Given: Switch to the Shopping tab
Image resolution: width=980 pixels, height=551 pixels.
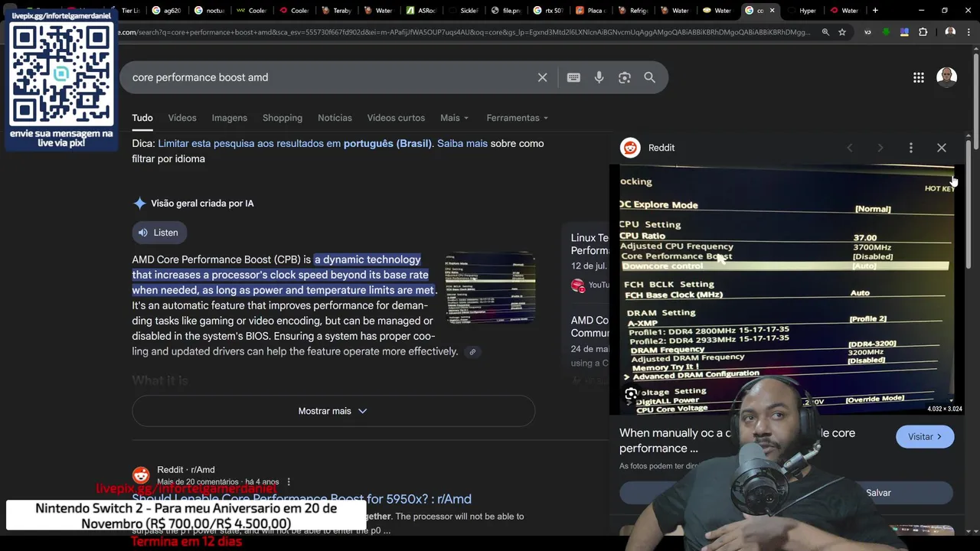Looking at the screenshot, I should (283, 118).
